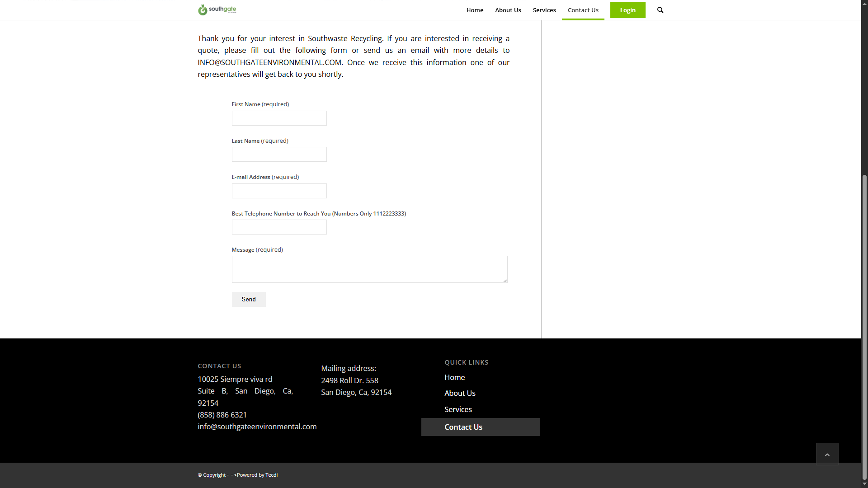Submit the form with Send button
The width and height of the screenshot is (868, 488).
(249, 299)
